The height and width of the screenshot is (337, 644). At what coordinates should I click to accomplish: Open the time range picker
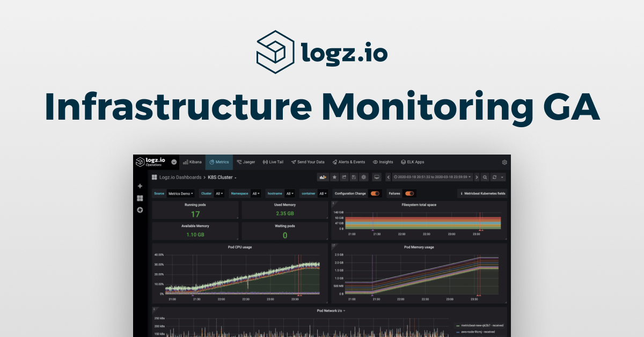432,177
